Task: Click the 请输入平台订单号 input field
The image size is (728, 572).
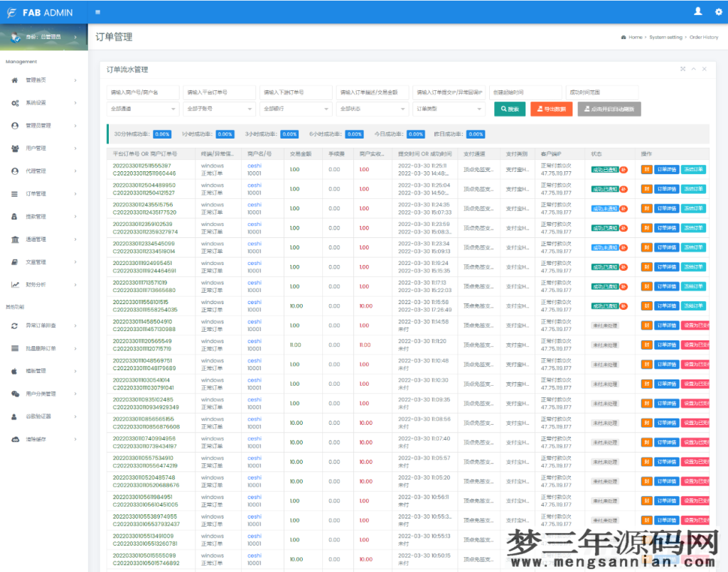Action: click(219, 92)
